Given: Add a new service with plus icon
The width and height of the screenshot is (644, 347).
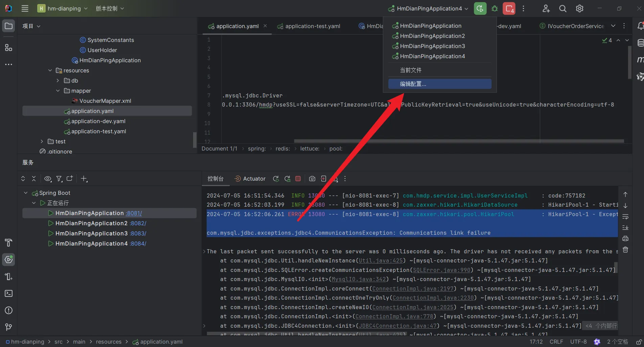Looking at the screenshot, I should point(84,179).
